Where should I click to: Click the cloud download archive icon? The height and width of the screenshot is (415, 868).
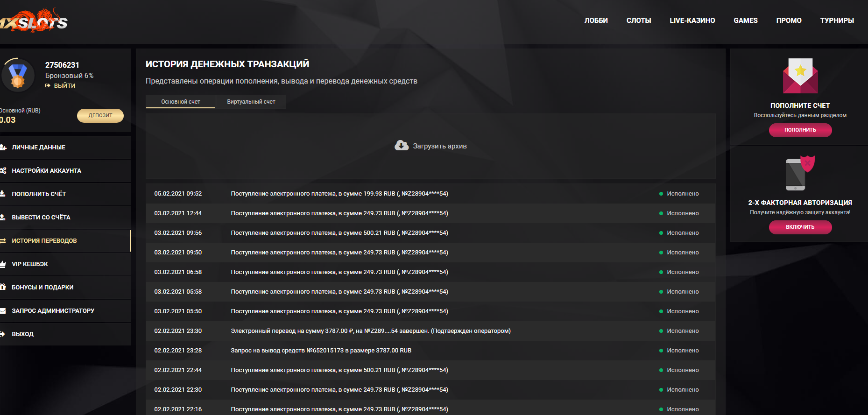click(401, 146)
